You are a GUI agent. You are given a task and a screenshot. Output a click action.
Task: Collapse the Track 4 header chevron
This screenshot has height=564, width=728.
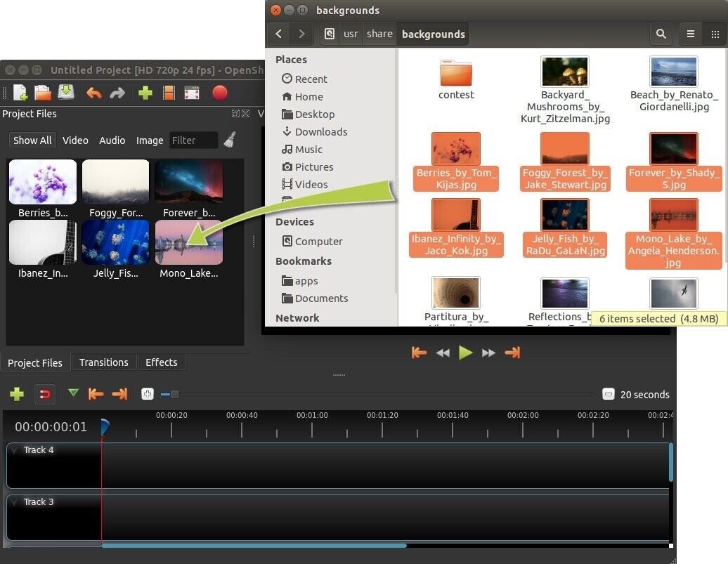pyautogui.click(x=15, y=450)
